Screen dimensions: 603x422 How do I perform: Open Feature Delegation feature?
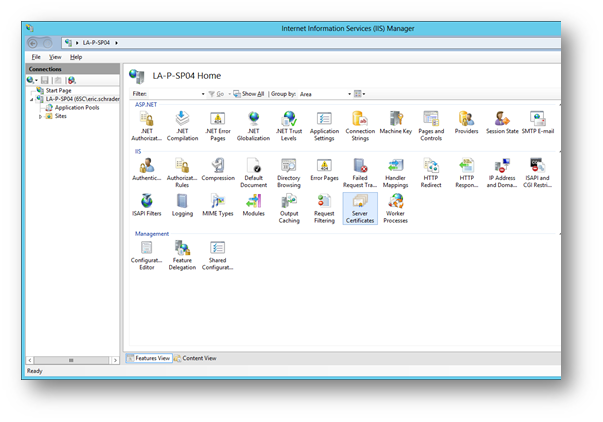click(x=182, y=255)
